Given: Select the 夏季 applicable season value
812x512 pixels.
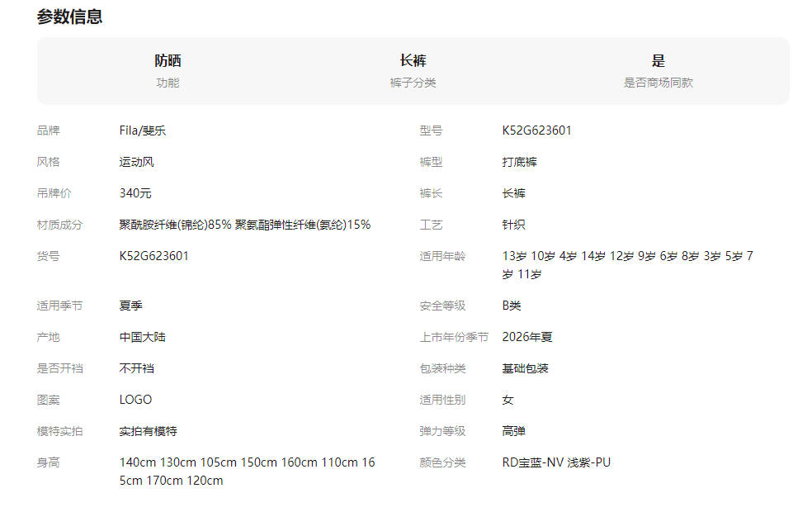Looking at the screenshot, I should pyautogui.click(x=130, y=306).
